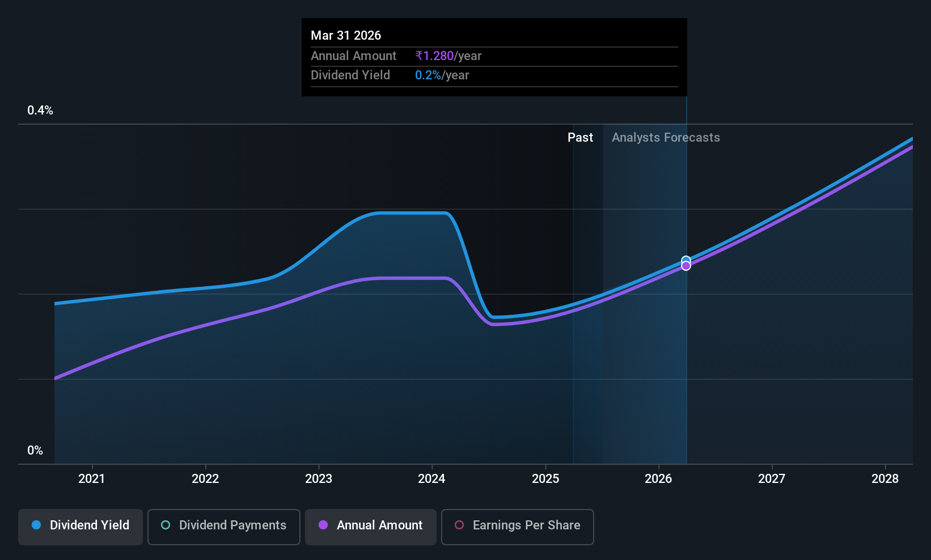
Task: Click the purple Annual Amount data point marker
Action: point(686,266)
